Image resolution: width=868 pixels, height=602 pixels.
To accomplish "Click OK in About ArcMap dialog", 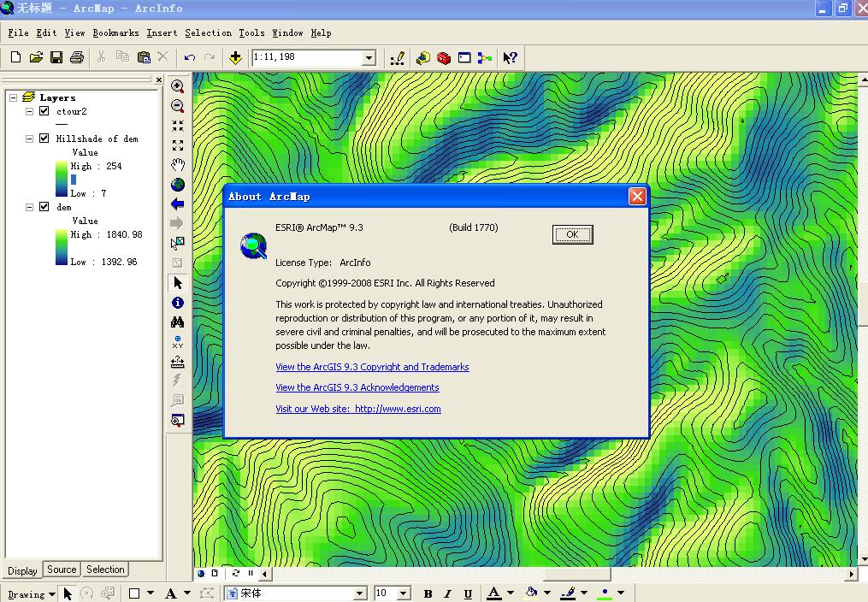I will click(572, 234).
